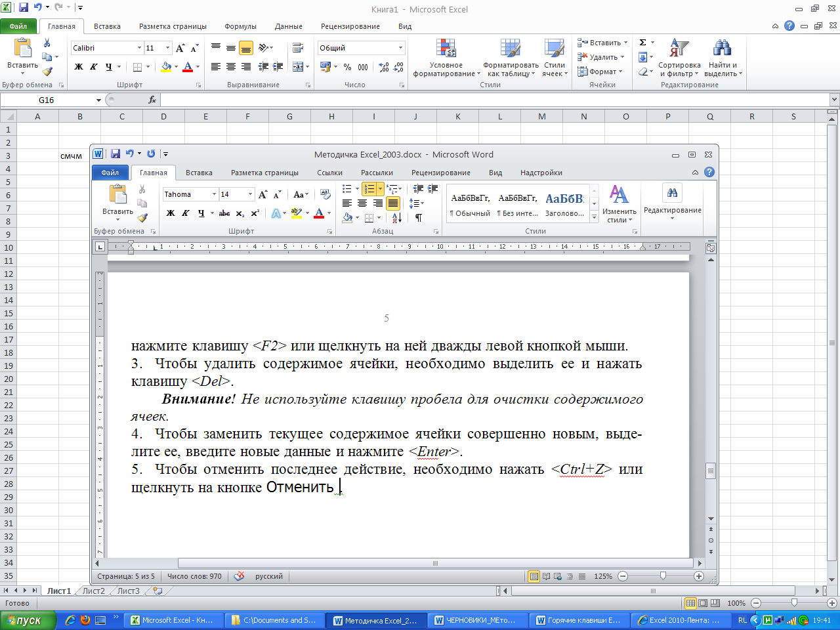This screenshot has height=630, width=840.
Task: Click the AutoSum sigma icon in Excel
Action: (x=642, y=43)
